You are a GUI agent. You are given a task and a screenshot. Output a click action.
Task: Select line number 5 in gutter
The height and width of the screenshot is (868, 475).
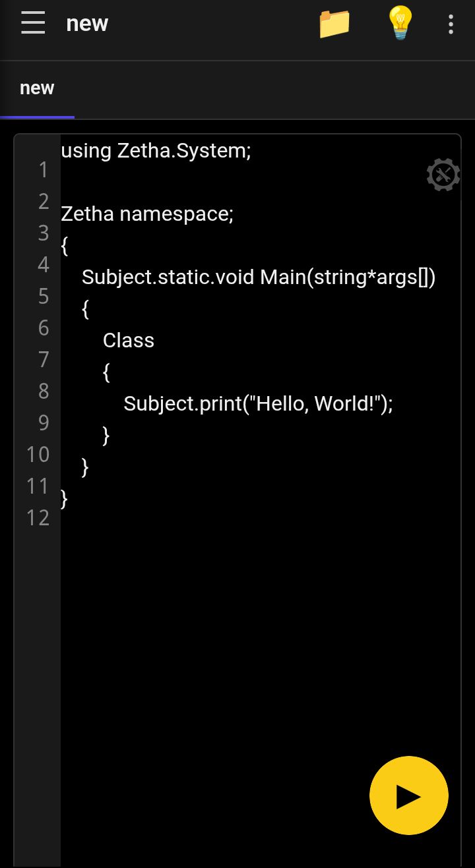coord(44,297)
